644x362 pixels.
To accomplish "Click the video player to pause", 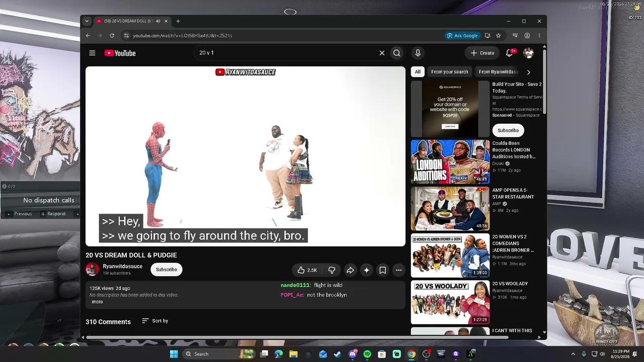I will 246,156.
